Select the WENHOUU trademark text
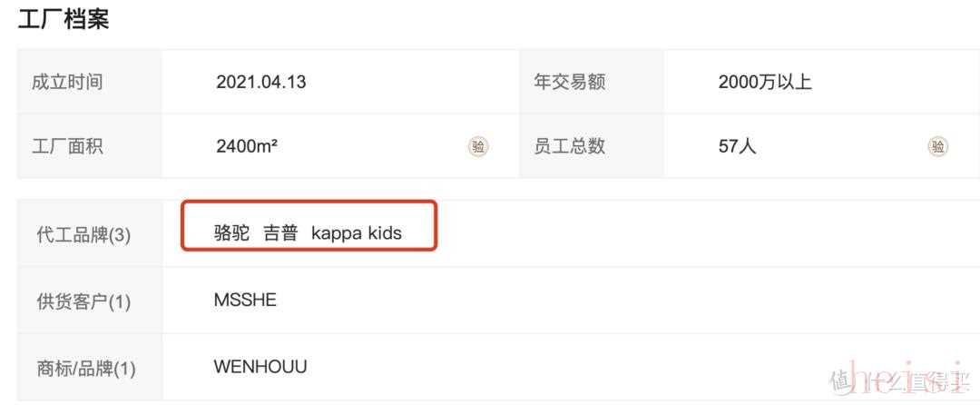This screenshot has width=980, height=405. [x=260, y=367]
